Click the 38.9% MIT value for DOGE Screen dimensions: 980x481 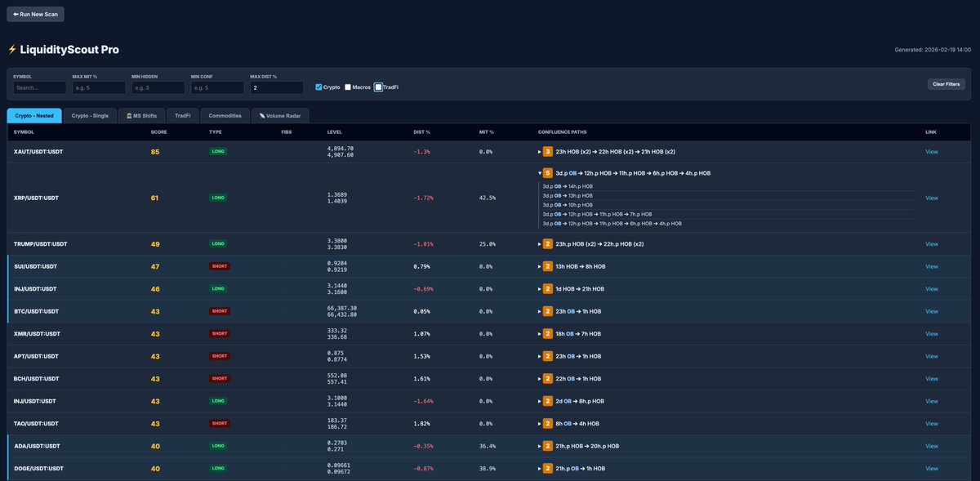click(x=487, y=469)
